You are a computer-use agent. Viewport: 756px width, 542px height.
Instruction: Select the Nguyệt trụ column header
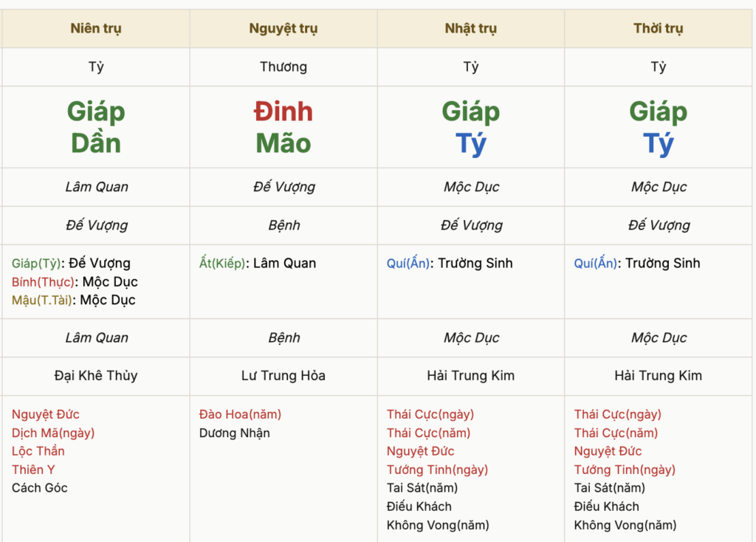tap(283, 29)
